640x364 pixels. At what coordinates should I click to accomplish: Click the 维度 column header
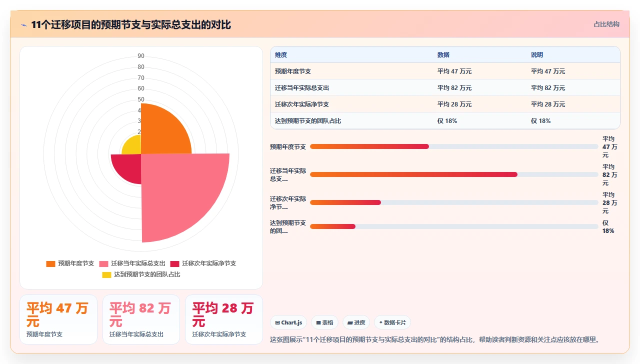281,55
